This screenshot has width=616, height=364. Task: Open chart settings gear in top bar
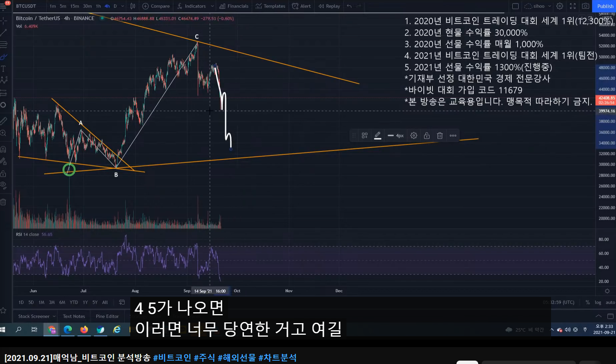[x=560, y=6]
